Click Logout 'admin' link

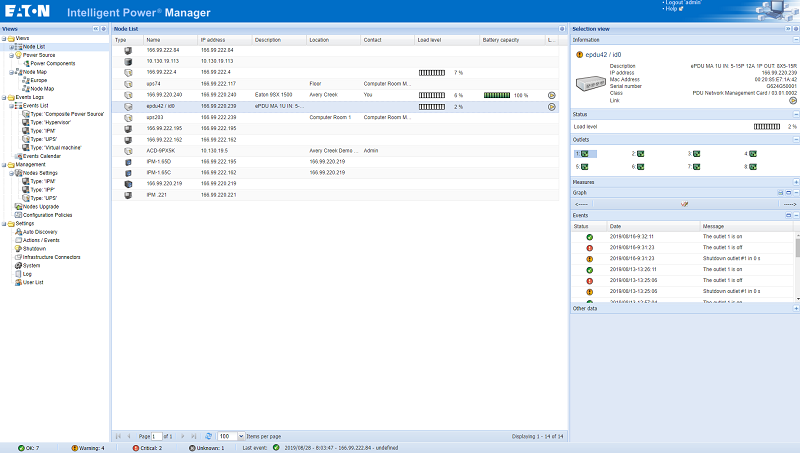click(684, 3)
